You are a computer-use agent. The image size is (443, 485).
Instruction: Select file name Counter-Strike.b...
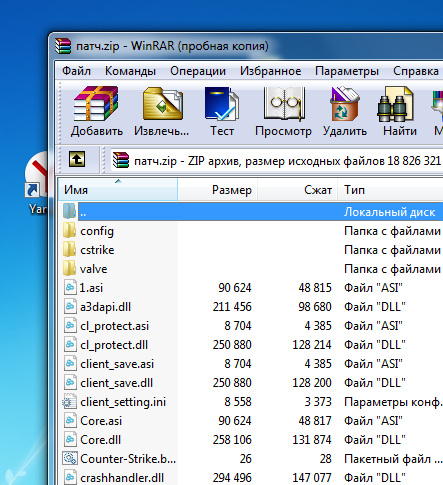tap(128, 459)
